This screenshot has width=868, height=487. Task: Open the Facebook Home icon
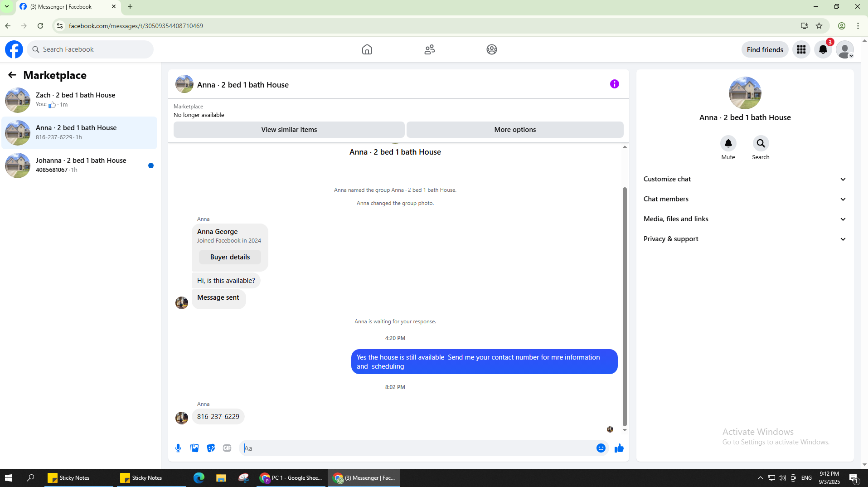(x=367, y=49)
